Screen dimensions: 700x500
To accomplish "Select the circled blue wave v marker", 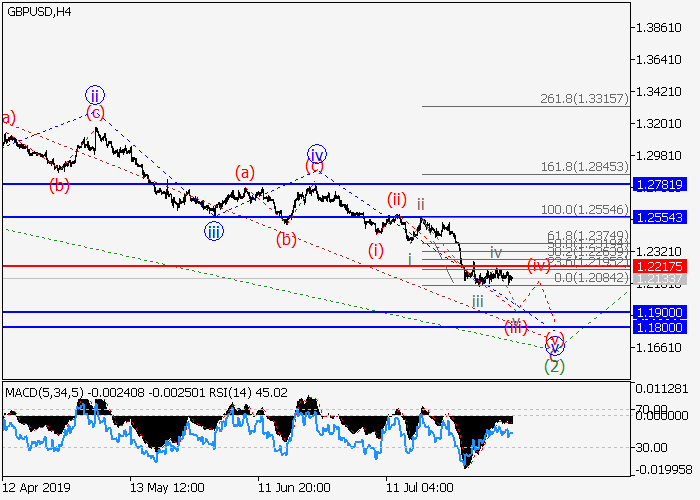I will pos(555,346).
